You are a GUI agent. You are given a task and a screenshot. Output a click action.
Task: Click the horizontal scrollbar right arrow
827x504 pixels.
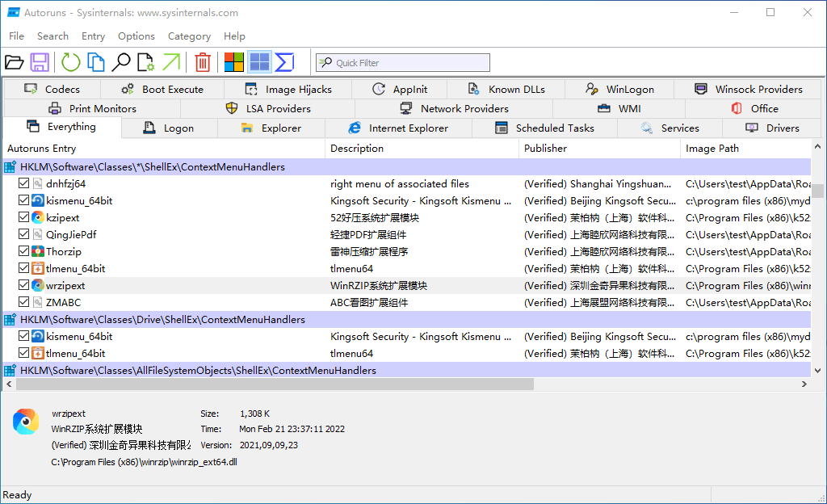tap(804, 384)
